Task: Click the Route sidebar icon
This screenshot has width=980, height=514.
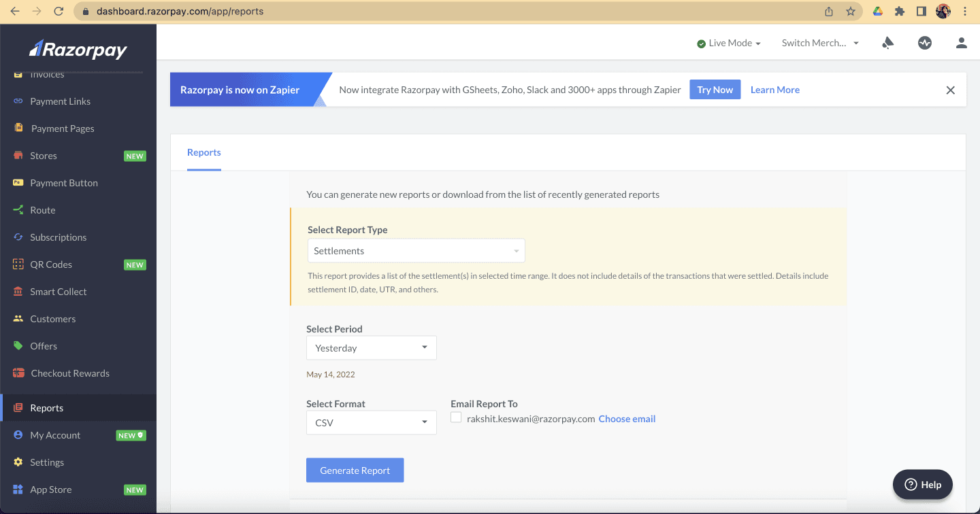Action: coord(18,210)
